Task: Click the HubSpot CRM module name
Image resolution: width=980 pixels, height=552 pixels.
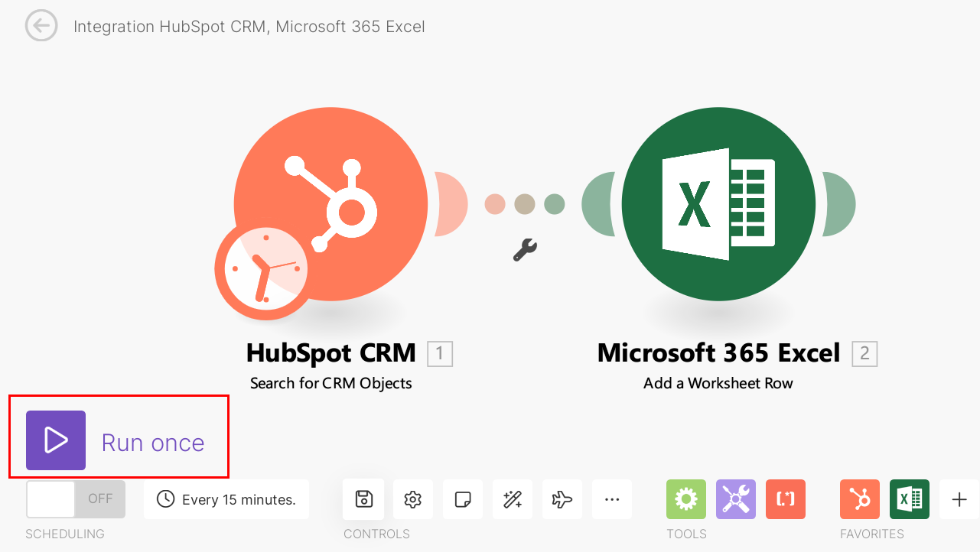Action: (331, 352)
